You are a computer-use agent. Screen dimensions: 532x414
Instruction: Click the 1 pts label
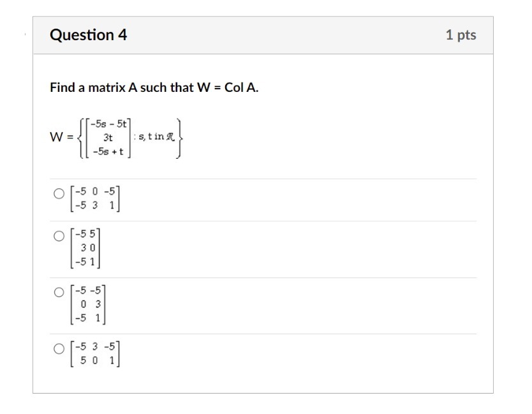click(461, 35)
